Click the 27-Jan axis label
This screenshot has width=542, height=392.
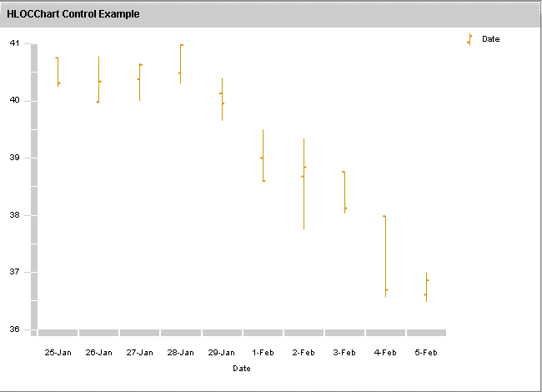tap(139, 353)
